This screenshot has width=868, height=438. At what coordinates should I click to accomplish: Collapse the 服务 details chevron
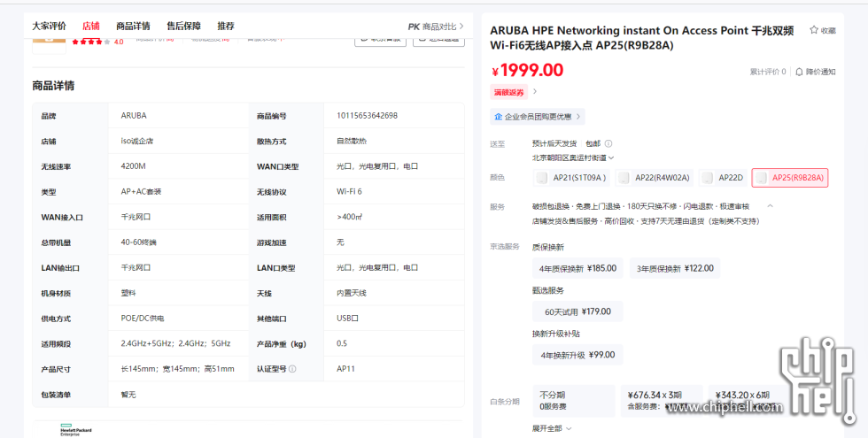click(770, 205)
